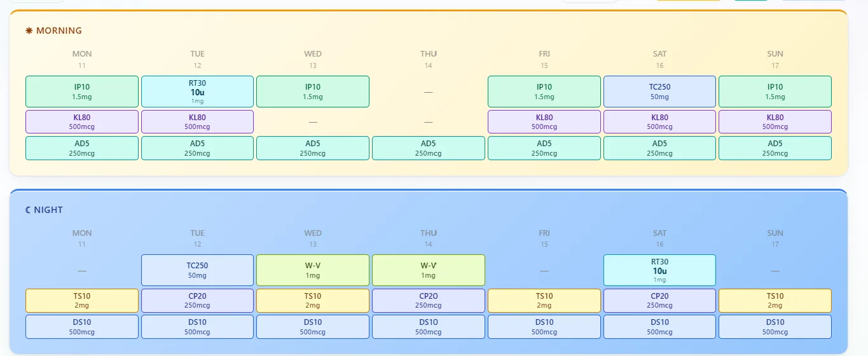The image size is (868, 356).
Task: Click Thursday night CP20 250mcg card
Action: click(429, 301)
